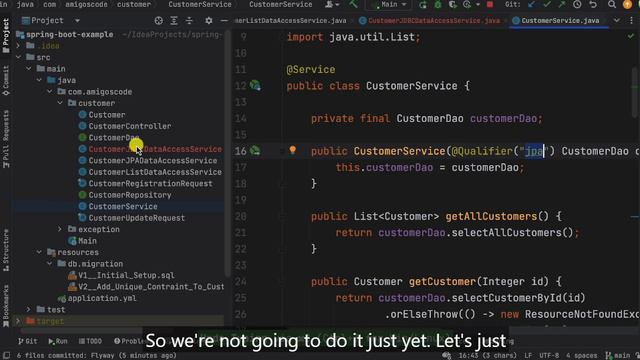640x360 pixels.
Task: Click the Git push arrow icon
Action: pos(562,4)
